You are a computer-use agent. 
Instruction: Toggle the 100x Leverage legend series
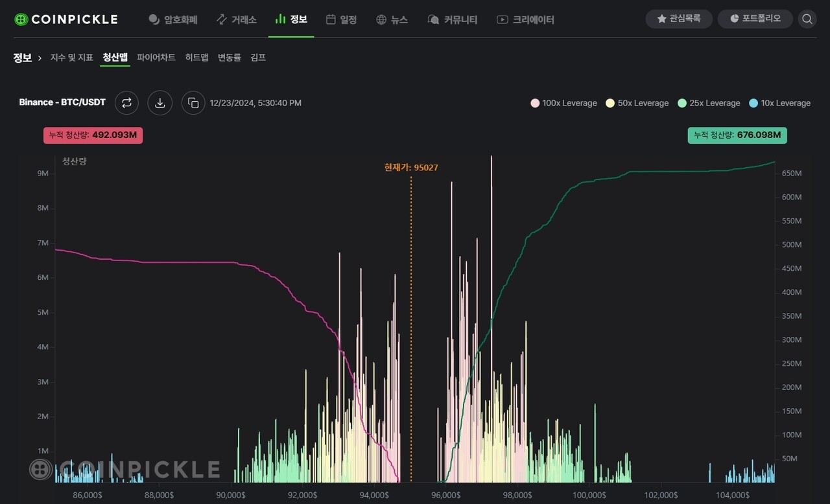pos(563,103)
